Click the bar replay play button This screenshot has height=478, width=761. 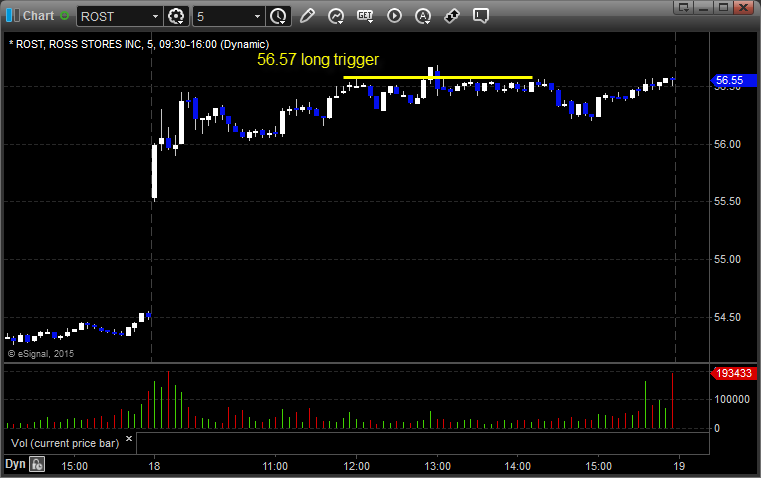tap(394, 16)
